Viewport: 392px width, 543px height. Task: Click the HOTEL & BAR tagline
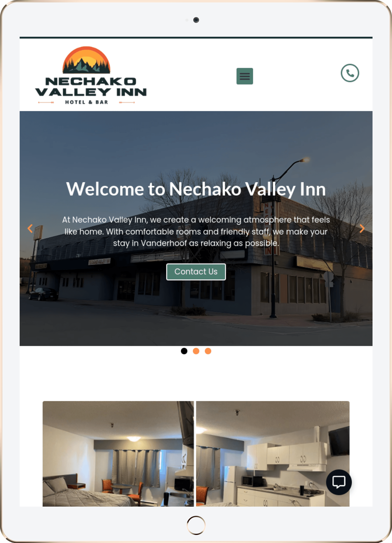click(x=86, y=102)
